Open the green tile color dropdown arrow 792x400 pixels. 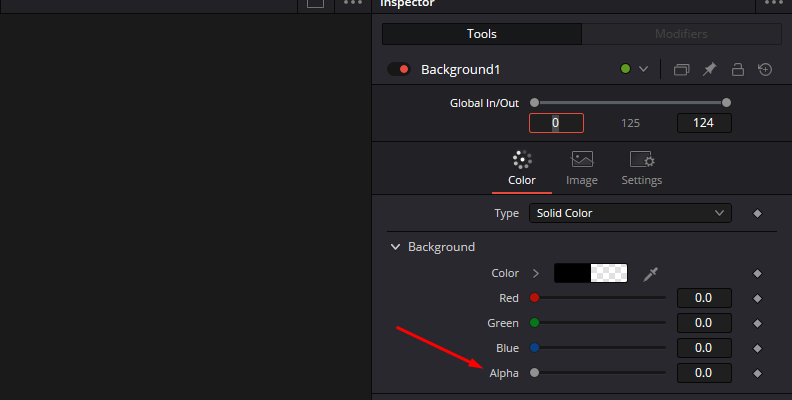pyautogui.click(x=643, y=70)
